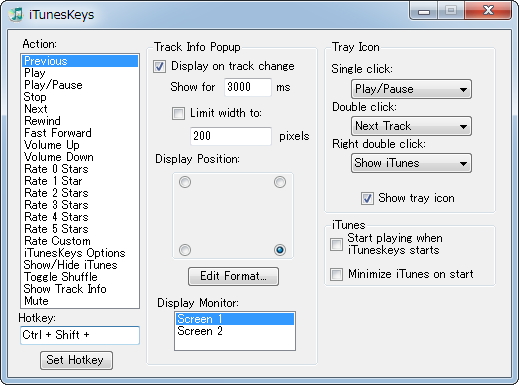Select Rate 0 Stars action

[x=80, y=169]
